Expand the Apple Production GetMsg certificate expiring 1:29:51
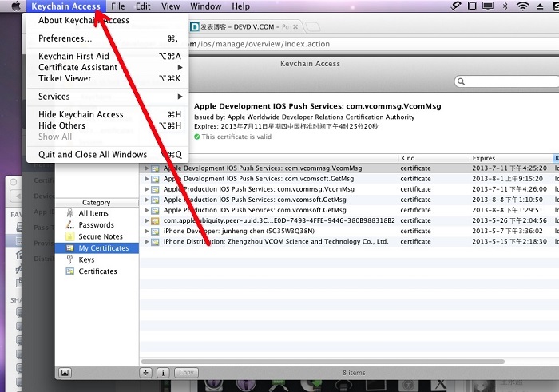 tap(146, 210)
